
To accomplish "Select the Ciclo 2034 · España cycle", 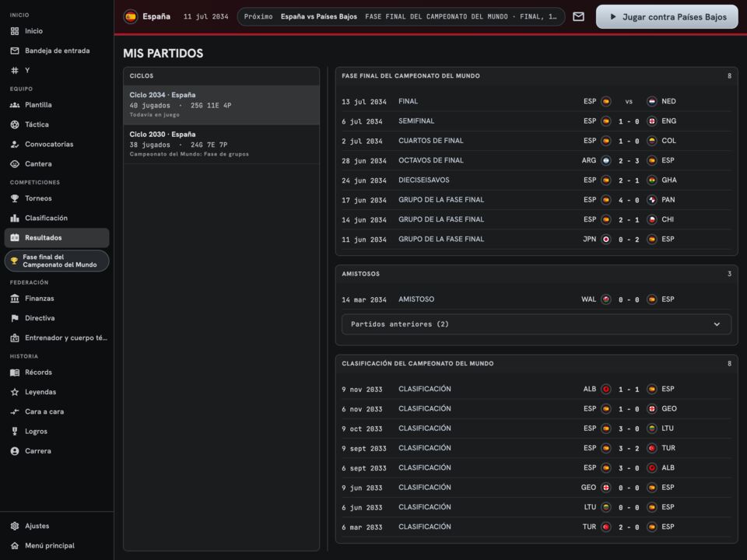I will click(222, 105).
